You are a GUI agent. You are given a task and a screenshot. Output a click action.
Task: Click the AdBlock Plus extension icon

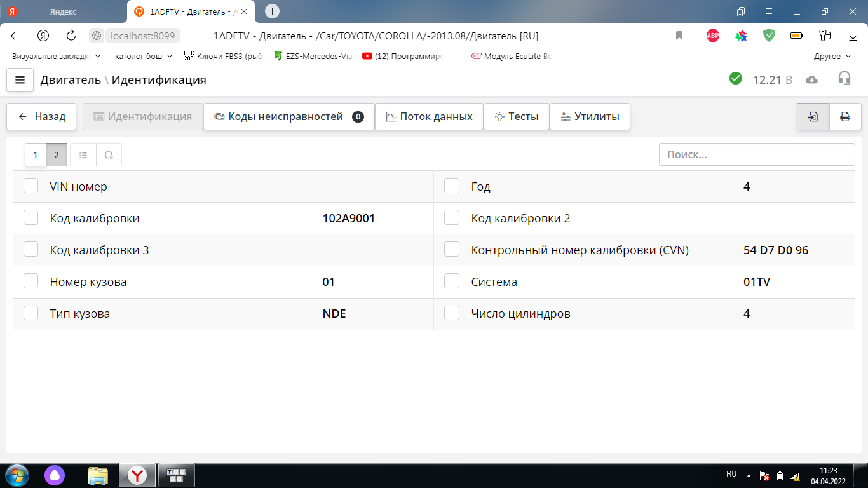[x=713, y=36]
